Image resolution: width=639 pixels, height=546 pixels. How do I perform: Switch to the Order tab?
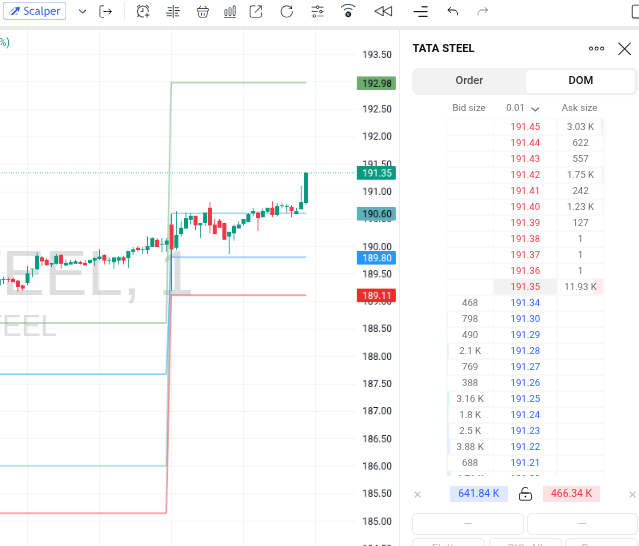pos(469,80)
